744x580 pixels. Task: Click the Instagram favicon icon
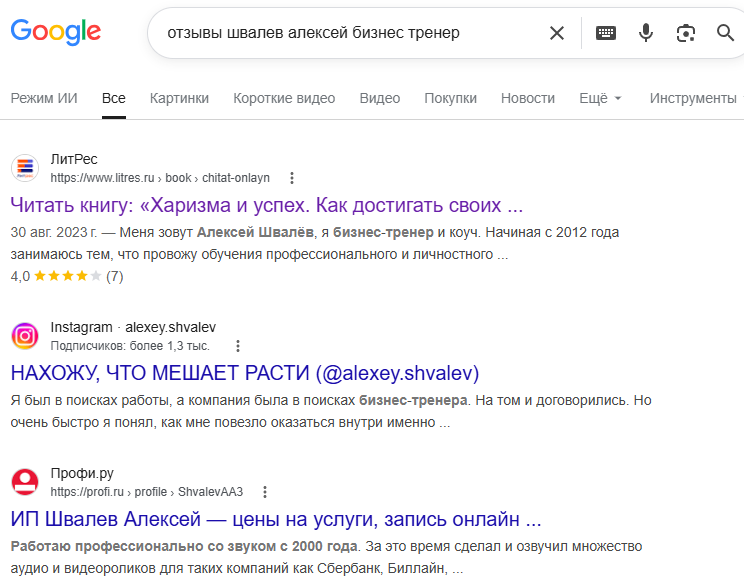25,336
